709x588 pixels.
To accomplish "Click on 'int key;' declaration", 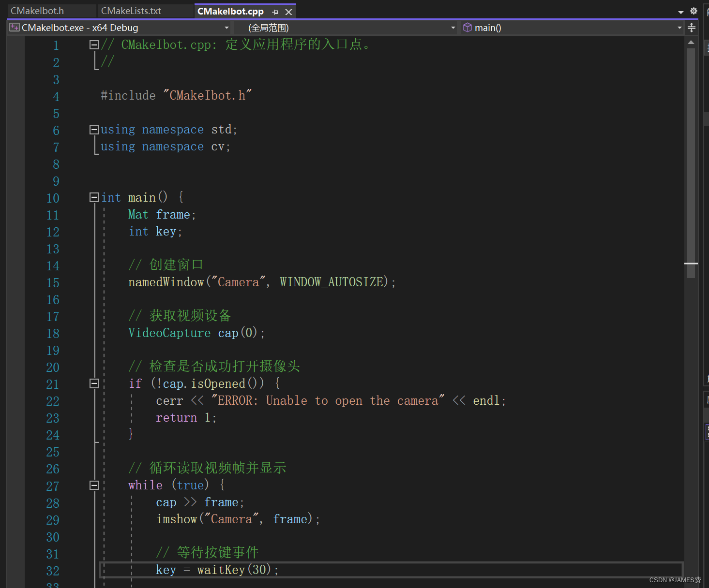I will coord(155,232).
